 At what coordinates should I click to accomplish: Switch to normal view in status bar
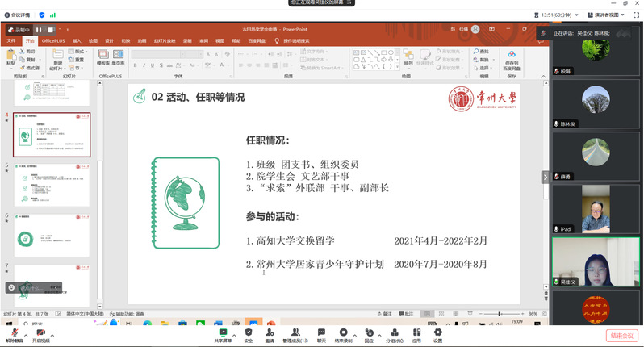click(427, 314)
